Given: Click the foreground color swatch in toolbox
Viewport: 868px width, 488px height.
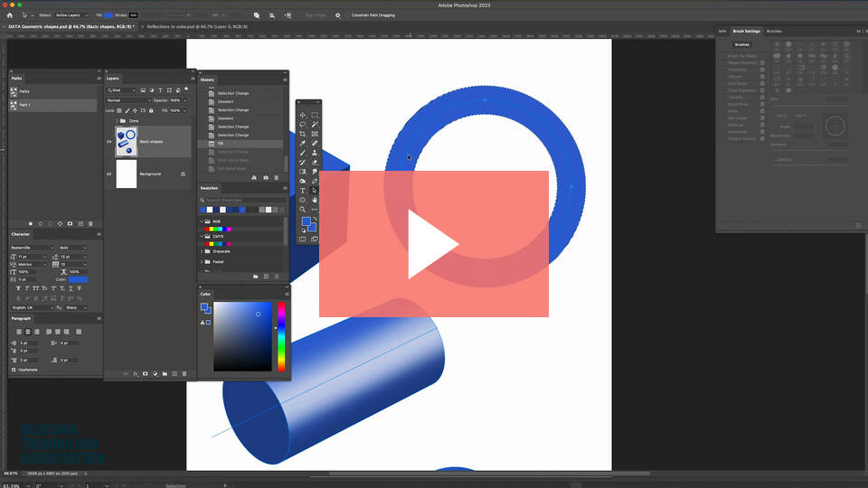Looking at the screenshot, I should point(306,221).
